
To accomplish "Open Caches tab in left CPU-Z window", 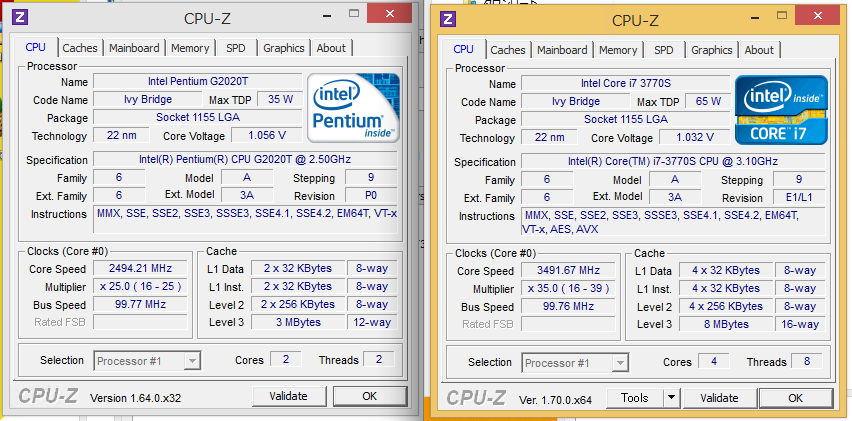I will point(80,48).
